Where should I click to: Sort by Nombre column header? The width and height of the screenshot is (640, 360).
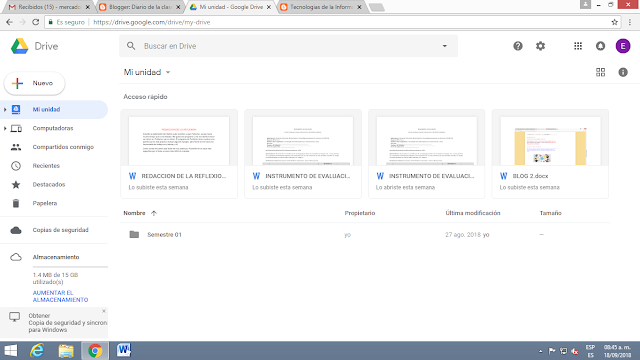(134, 213)
